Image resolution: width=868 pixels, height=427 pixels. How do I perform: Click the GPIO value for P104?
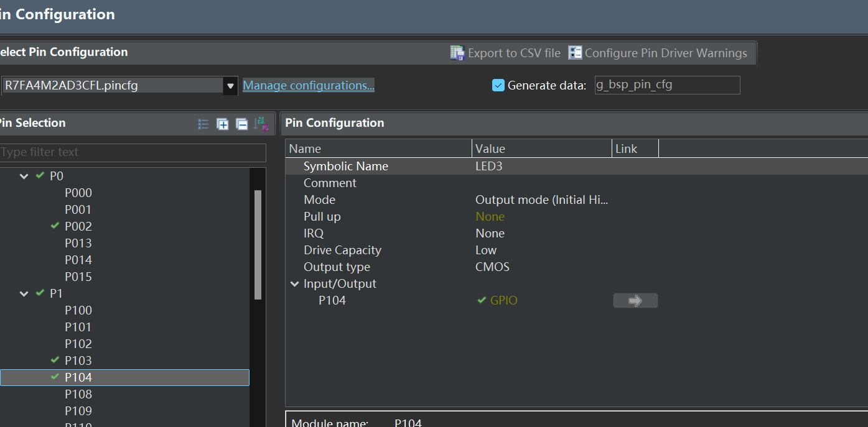(503, 301)
